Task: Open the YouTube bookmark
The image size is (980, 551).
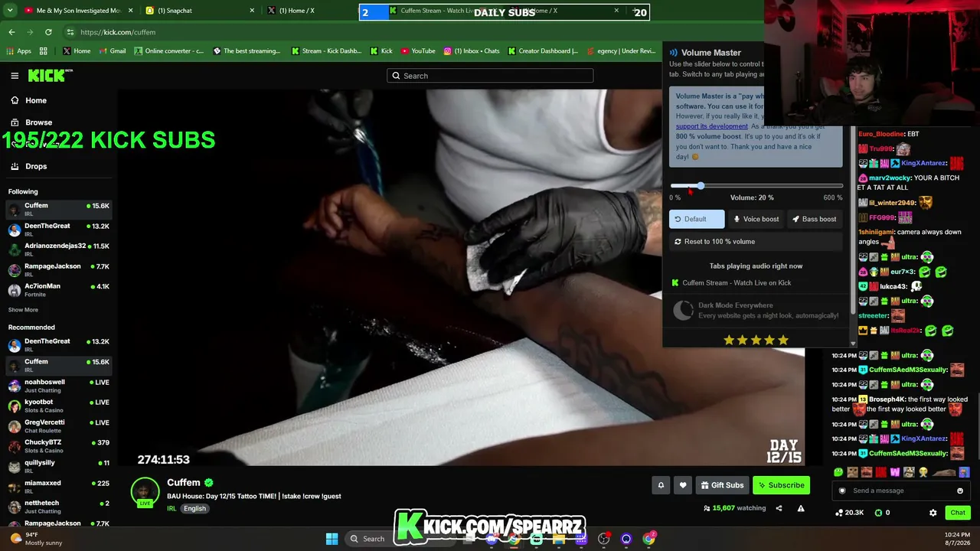Action: click(419, 51)
